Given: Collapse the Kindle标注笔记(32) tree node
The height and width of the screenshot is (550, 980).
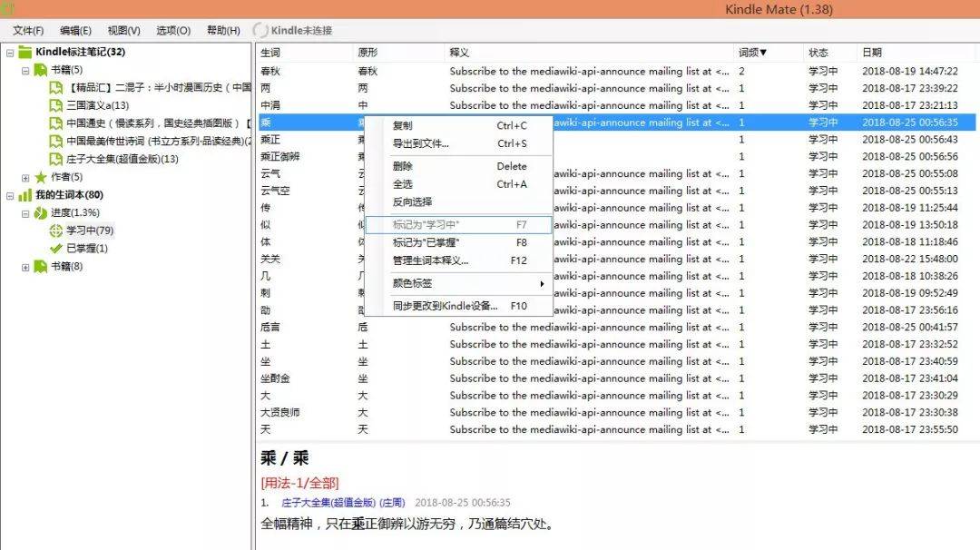Looking at the screenshot, I should [x=10, y=54].
